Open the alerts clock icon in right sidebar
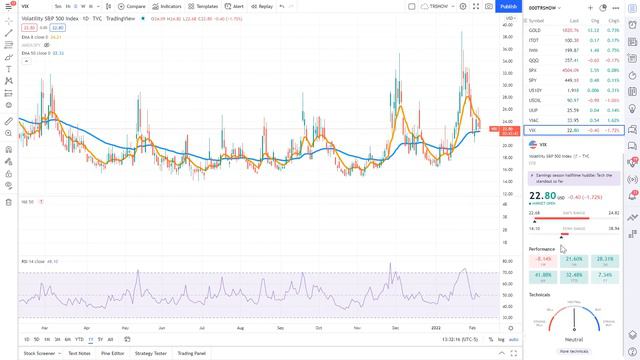Image resolution: width=640 pixels, height=360 pixels. [x=632, y=25]
